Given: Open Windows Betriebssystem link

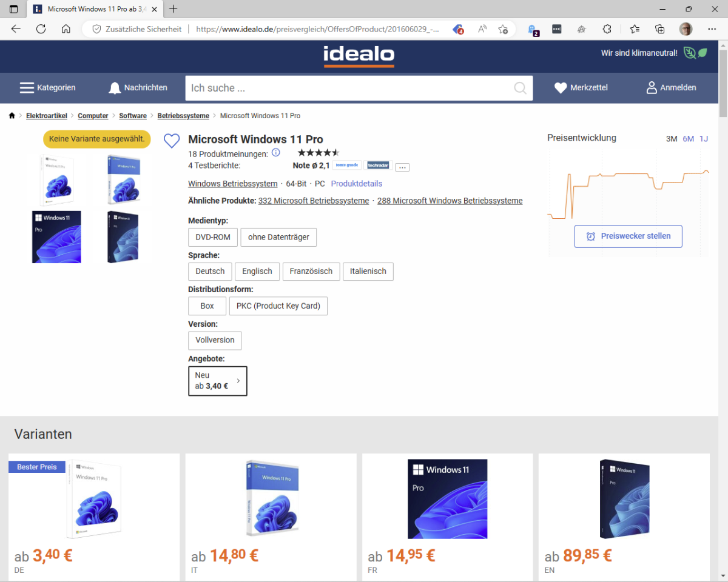Looking at the screenshot, I should coord(233,184).
